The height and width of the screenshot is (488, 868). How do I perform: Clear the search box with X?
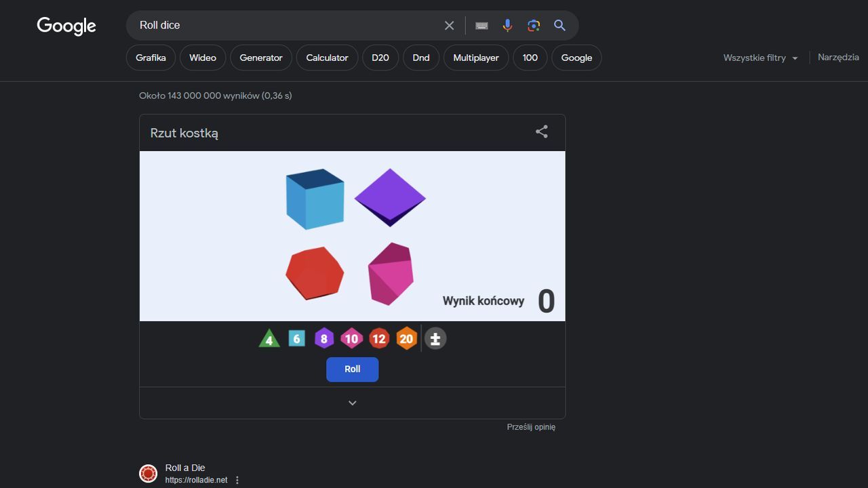[449, 25]
